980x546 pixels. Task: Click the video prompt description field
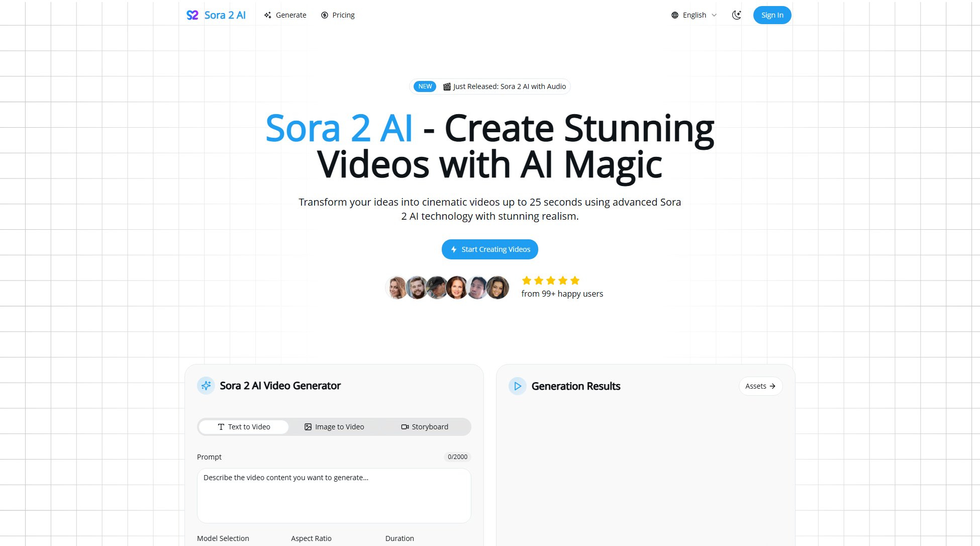[333, 495]
